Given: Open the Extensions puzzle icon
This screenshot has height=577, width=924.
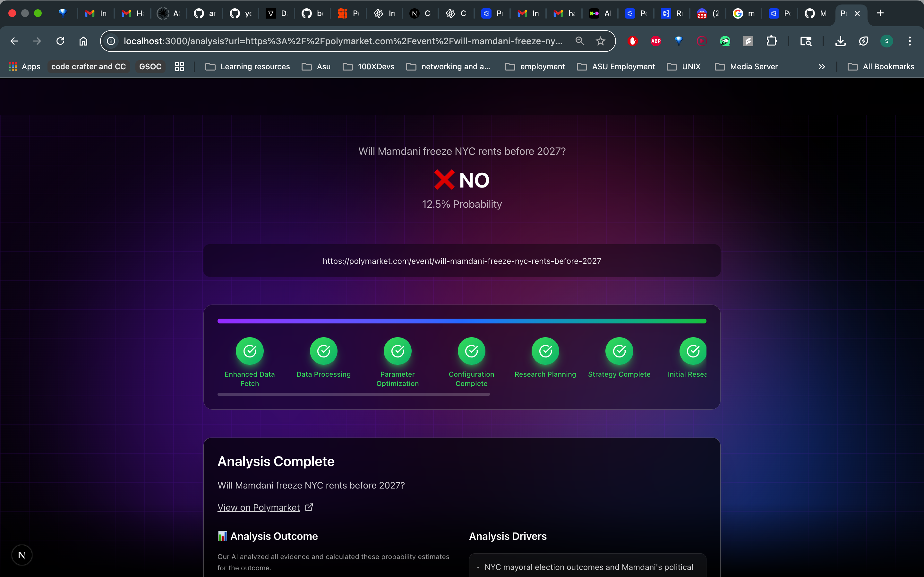Looking at the screenshot, I should [x=771, y=41].
